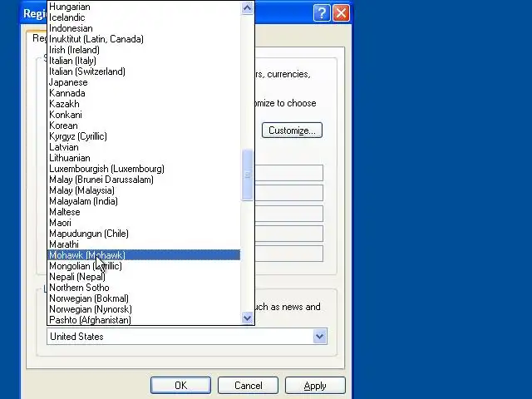
Task: Select Icelandic from the list
Action: coord(144,17)
